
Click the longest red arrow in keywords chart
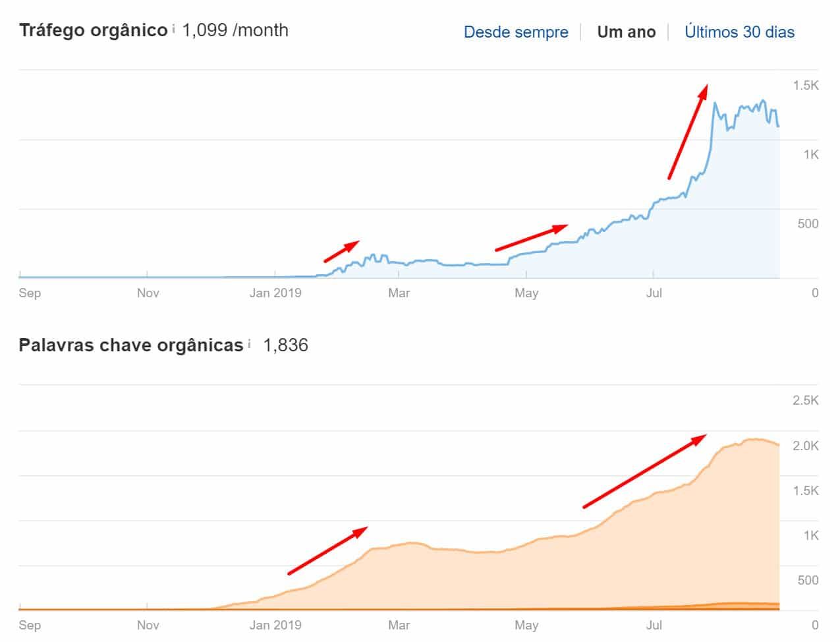(644, 471)
